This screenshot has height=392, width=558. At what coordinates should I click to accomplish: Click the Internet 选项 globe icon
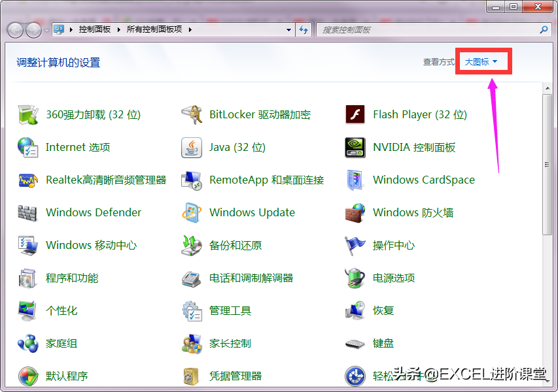pyautogui.click(x=27, y=147)
